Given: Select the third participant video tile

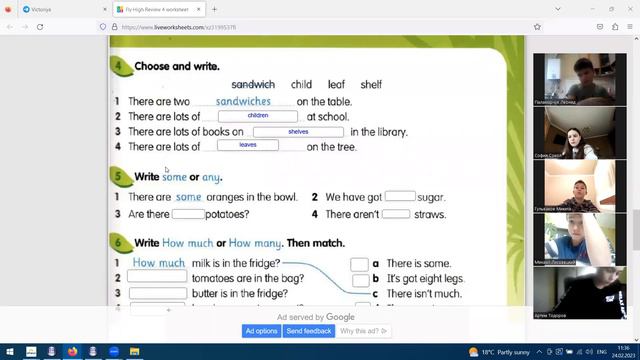Looking at the screenshot, I should [x=580, y=186].
